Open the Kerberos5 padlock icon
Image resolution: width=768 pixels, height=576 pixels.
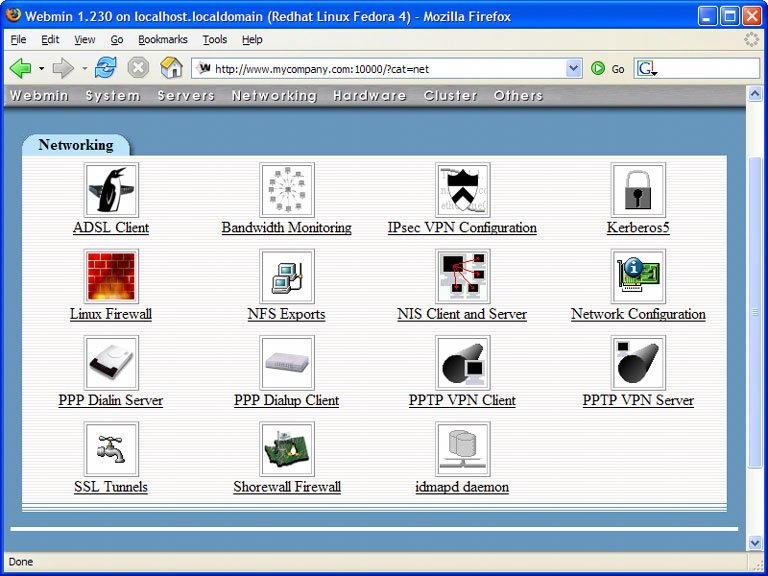coord(638,190)
